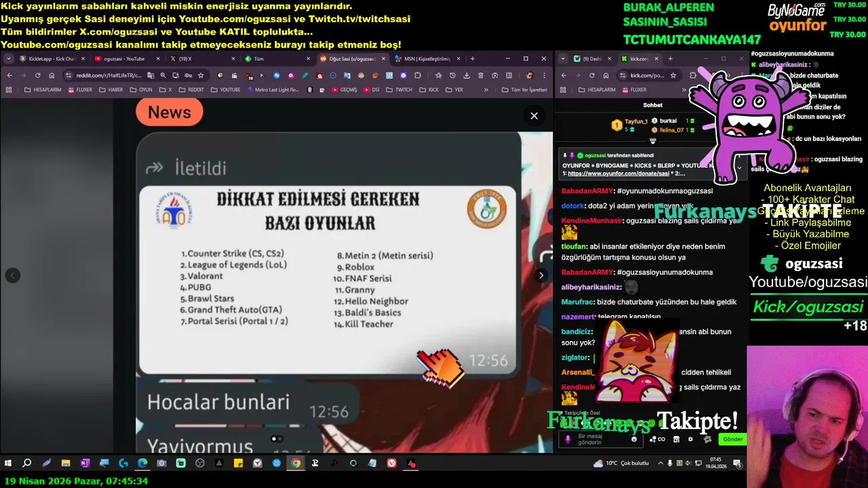Close the Reddit image viewer with X
The height and width of the screenshot is (488, 868).
534,116
